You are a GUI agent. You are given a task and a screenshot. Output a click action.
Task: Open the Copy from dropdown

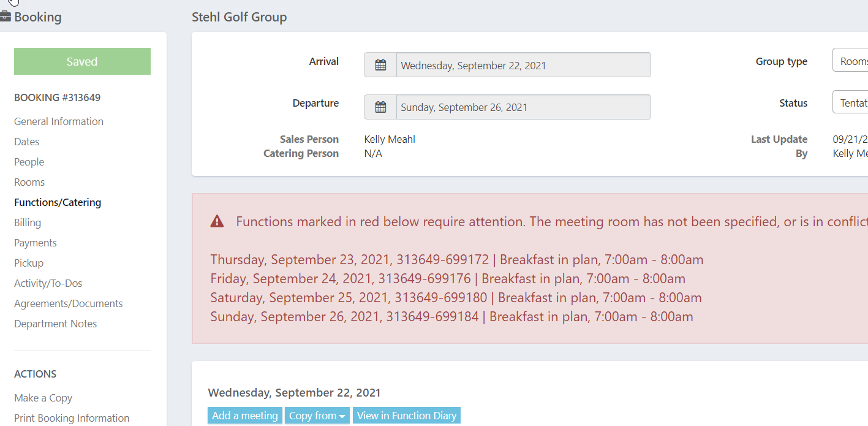317,416
